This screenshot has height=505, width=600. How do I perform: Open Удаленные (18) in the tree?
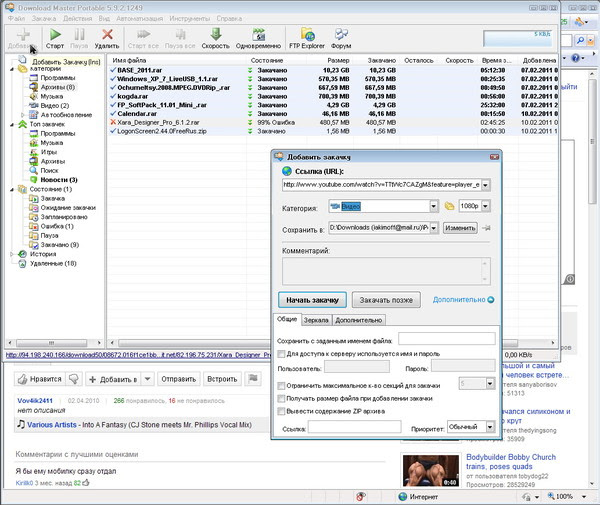click(x=53, y=264)
